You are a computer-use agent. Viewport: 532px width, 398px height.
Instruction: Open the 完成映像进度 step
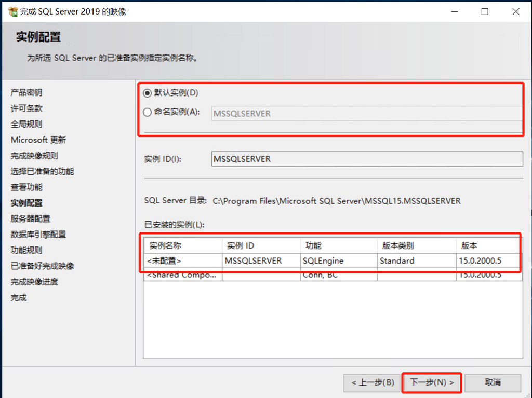click(x=34, y=282)
